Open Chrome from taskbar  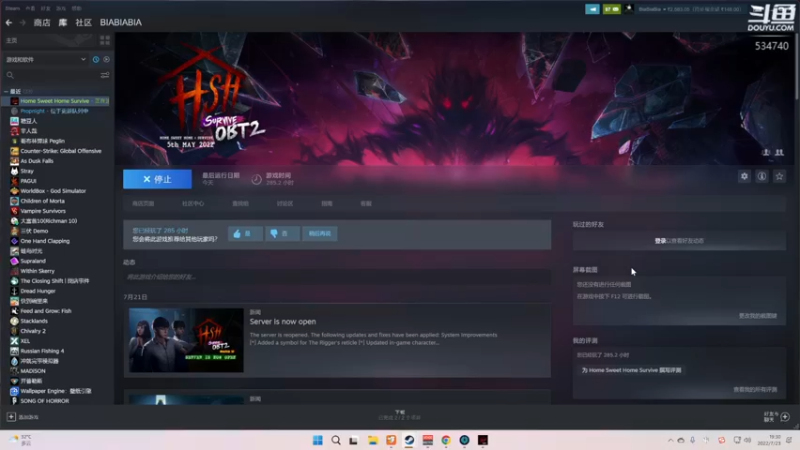(446, 440)
